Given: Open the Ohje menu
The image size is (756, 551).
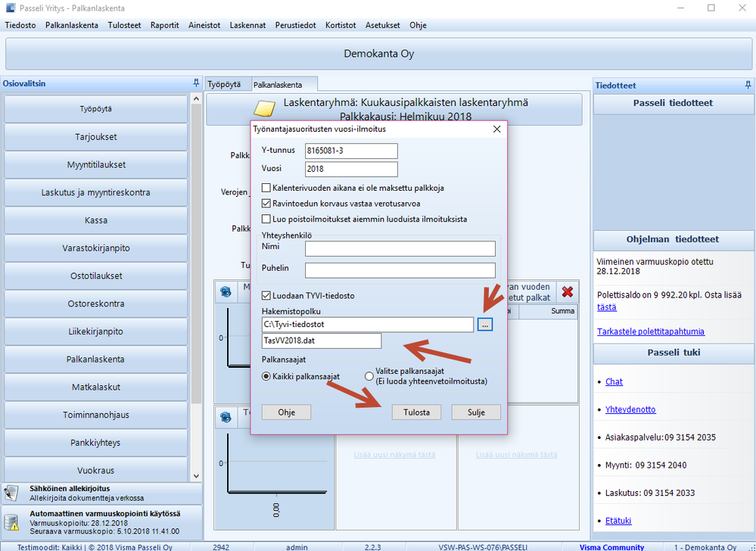Looking at the screenshot, I should click(418, 25).
